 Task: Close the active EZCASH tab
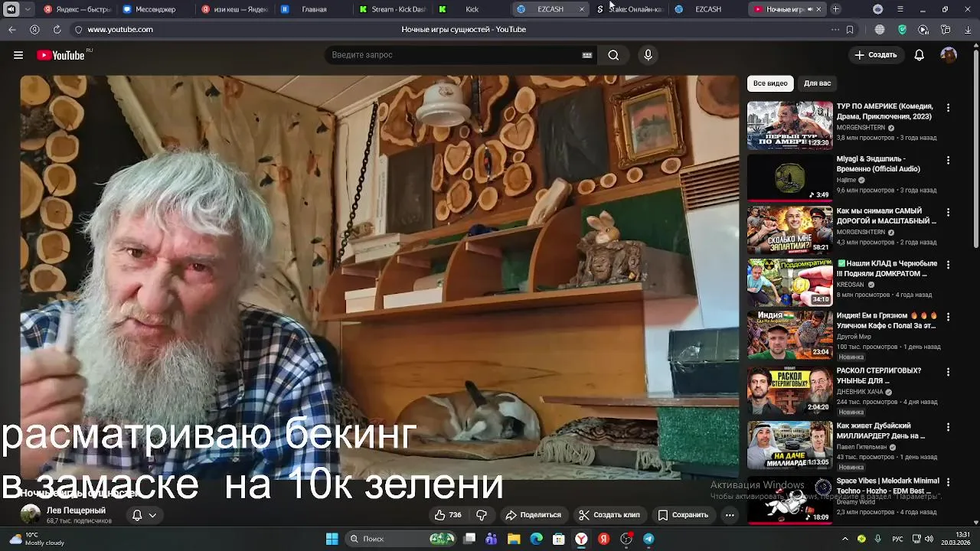[x=581, y=9]
